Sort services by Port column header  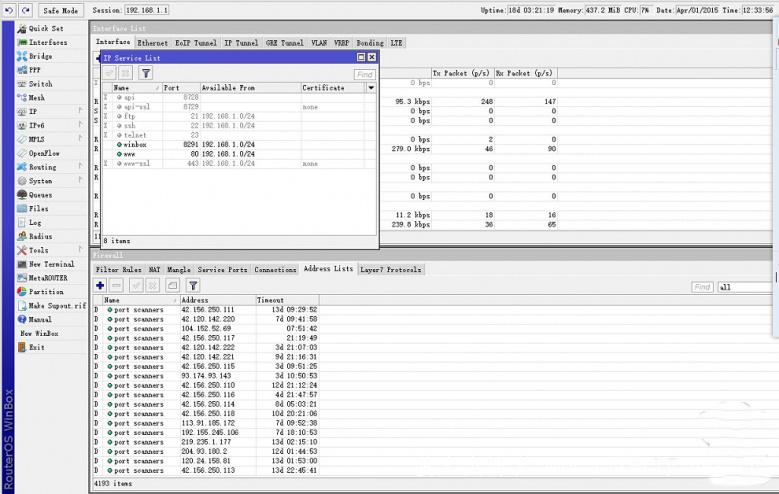tap(181, 87)
